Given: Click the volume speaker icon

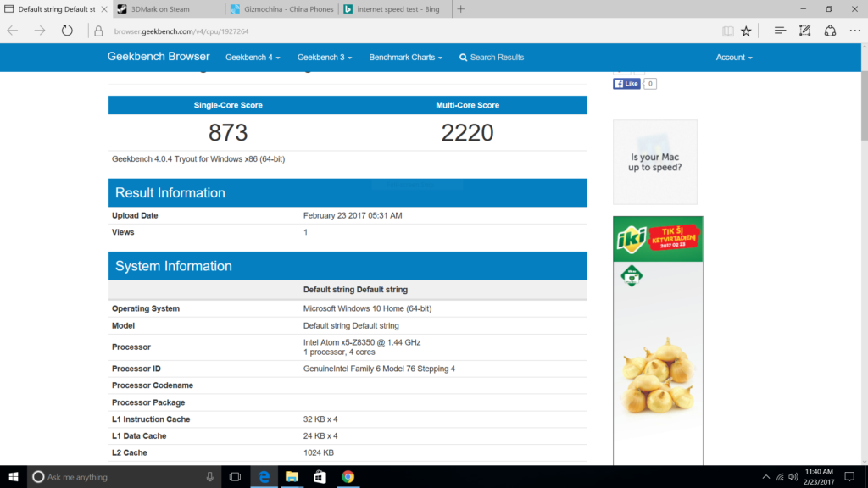Looking at the screenshot, I should pos(793,476).
